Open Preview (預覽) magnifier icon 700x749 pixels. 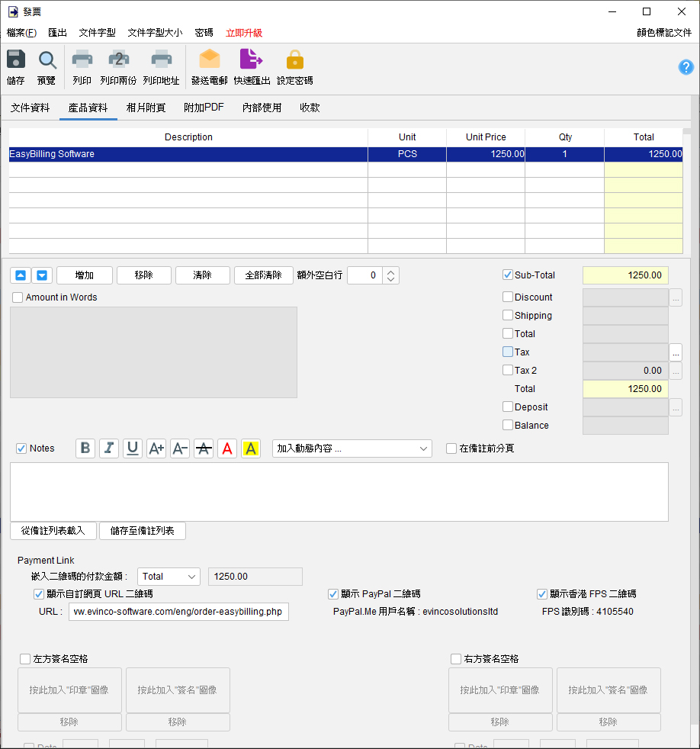pos(47,60)
